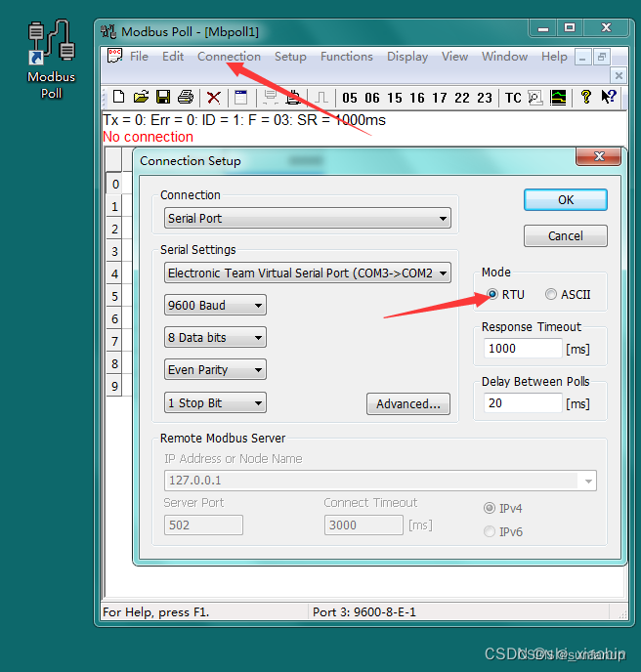Click the connect toolbar icon
Screen dimensions: 641x672
coord(271,98)
